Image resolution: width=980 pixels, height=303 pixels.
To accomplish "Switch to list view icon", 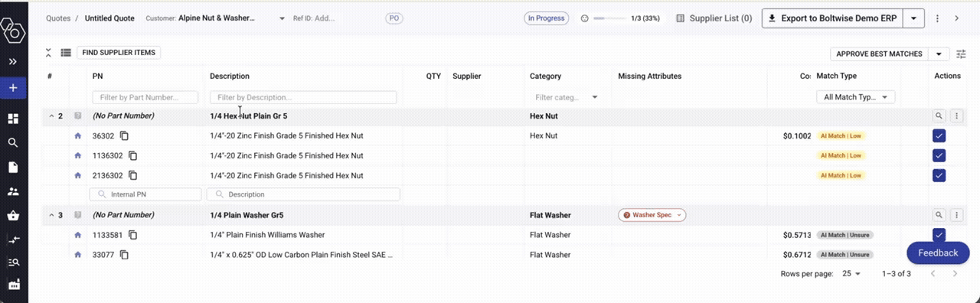I will click(66, 53).
